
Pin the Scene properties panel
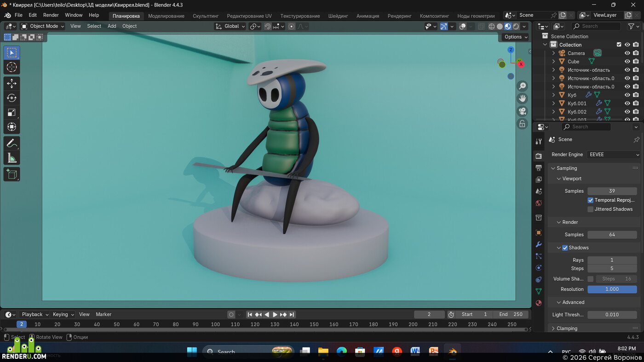637,140
